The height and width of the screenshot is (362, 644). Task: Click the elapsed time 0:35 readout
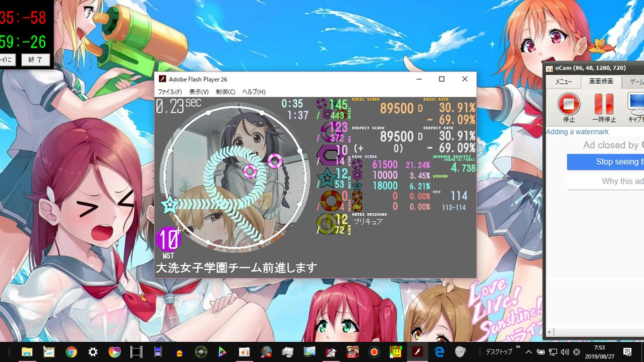click(x=292, y=103)
